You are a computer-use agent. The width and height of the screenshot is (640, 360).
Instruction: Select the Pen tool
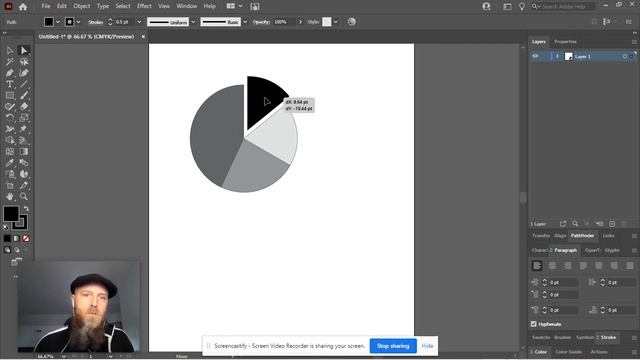click(x=10, y=73)
